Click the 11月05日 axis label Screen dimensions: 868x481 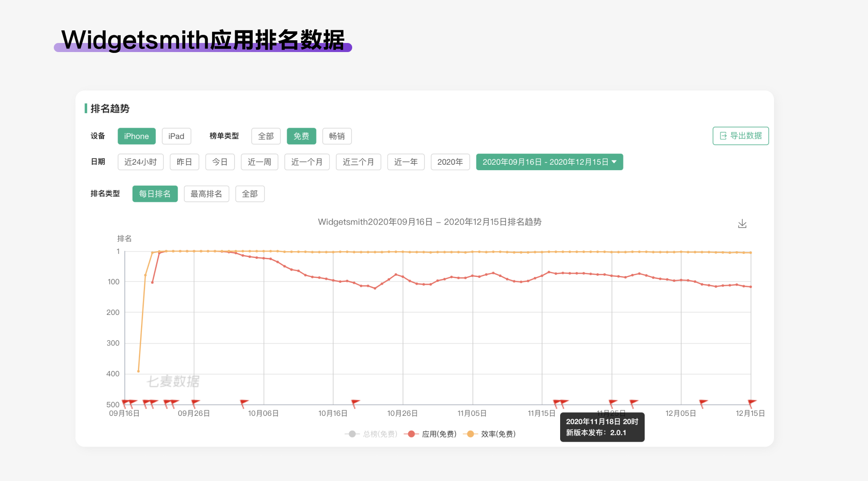tap(472, 413)
